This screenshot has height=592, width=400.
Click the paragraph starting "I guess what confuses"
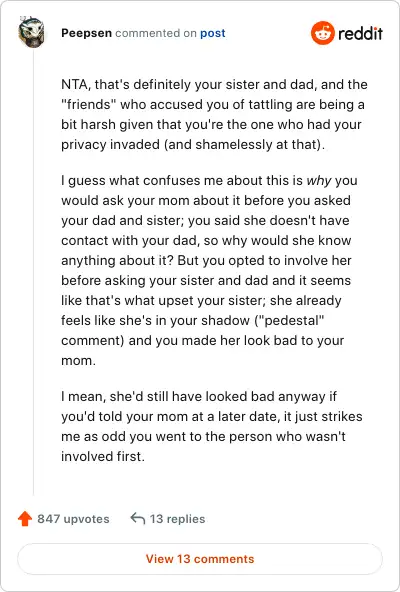pos(209,270)
